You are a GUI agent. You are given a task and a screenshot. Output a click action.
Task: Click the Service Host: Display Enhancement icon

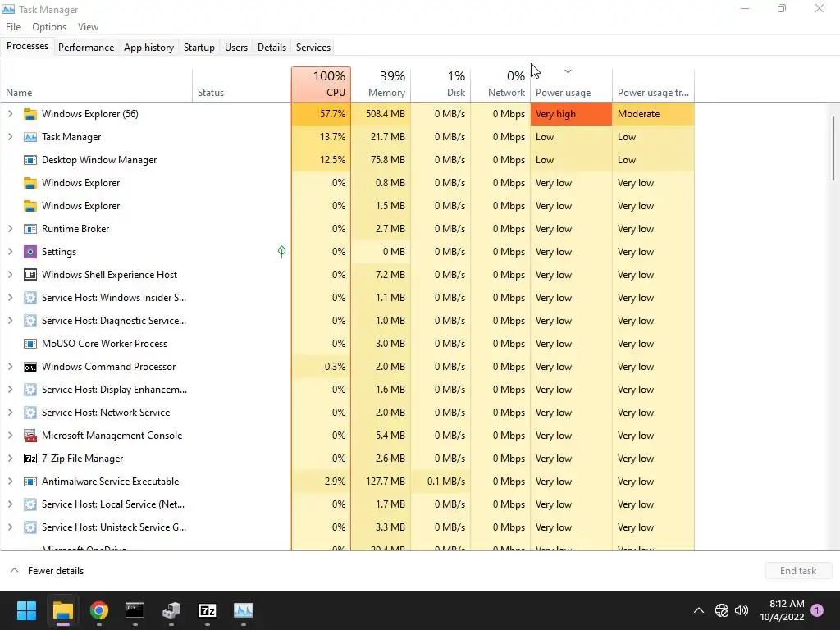30,390
